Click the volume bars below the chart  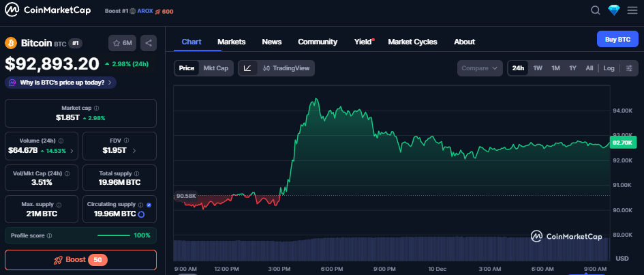[x=391, y=248]
